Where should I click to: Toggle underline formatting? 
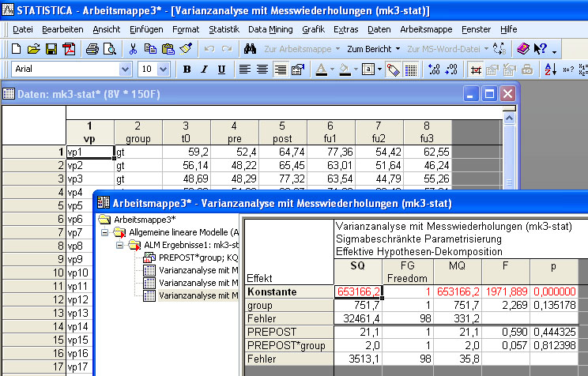221,70
